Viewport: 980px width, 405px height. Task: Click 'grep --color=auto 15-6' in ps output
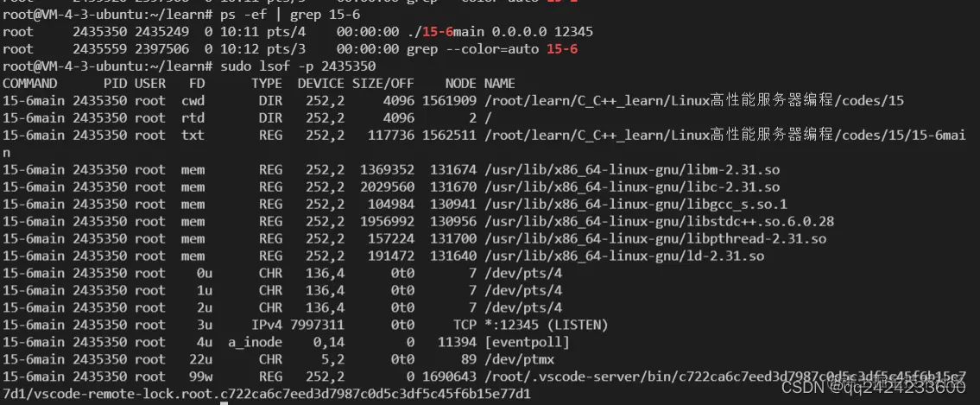coord(492,48)
